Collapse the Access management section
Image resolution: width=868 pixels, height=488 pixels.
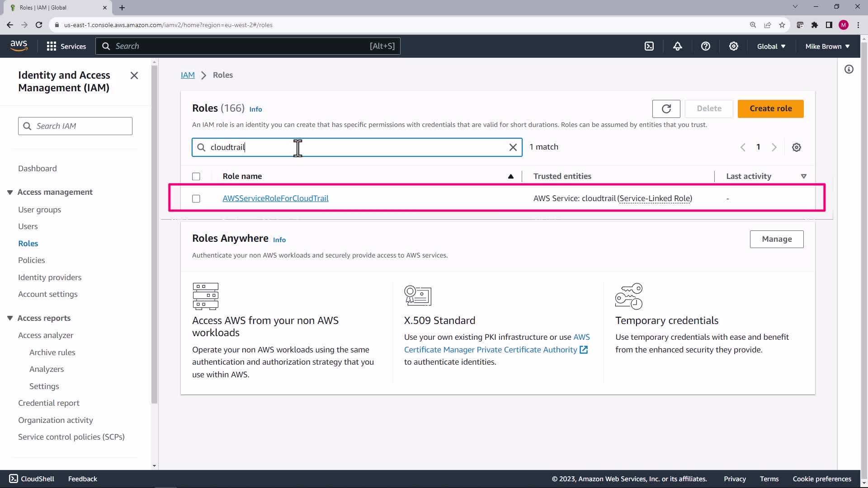coord(10,192)
